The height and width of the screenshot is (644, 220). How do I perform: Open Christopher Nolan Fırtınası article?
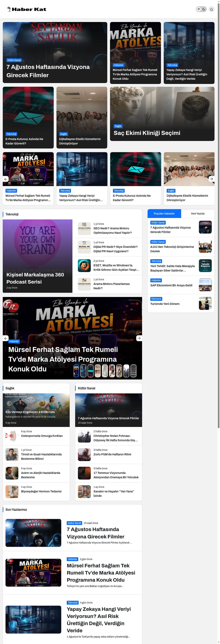116,438
